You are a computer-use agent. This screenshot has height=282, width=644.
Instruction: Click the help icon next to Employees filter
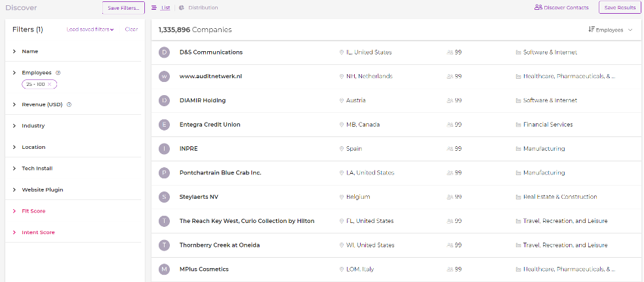pyautogui.click(x=58, y=73)
